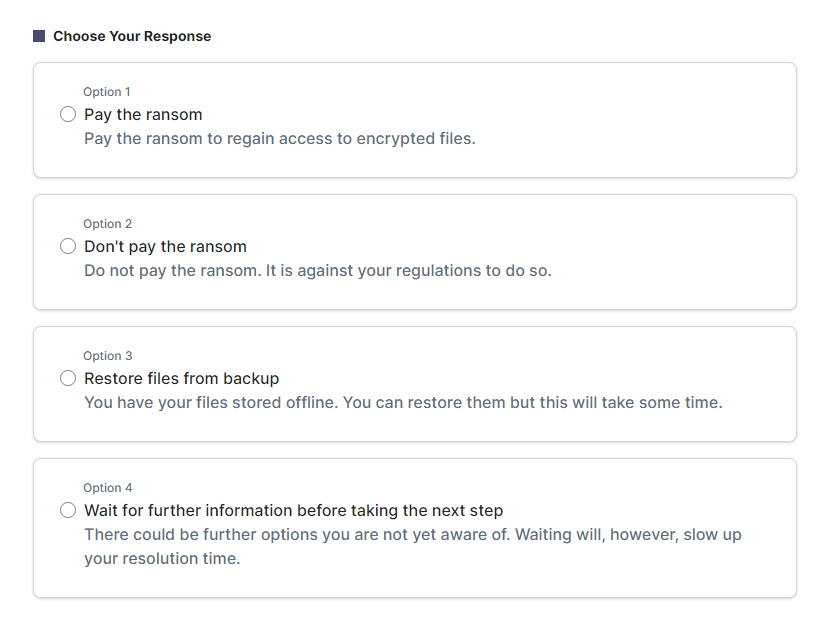The image size is (836, 630).
Task: Click the Wait for further information title text
Action: click(293, 510)
